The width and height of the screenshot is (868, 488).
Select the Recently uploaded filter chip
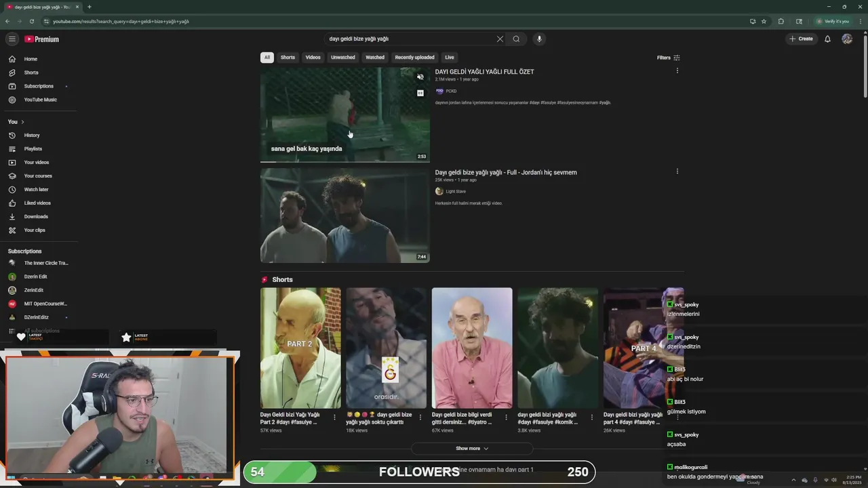coord(414,58)
